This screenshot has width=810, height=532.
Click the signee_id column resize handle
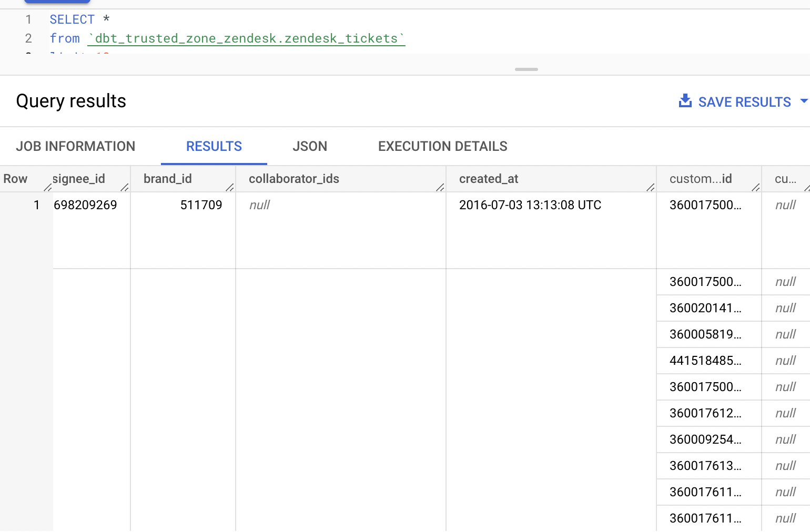coord(125,187)
